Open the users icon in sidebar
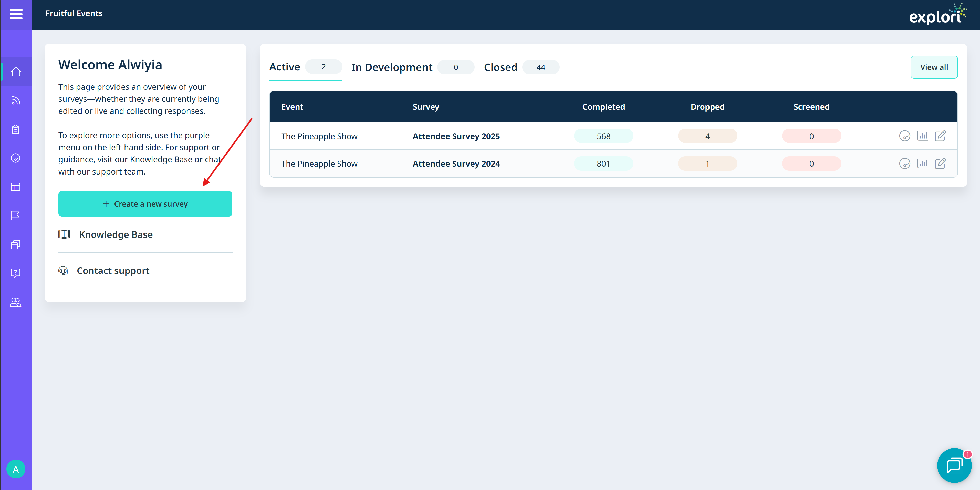 point(16,302)
